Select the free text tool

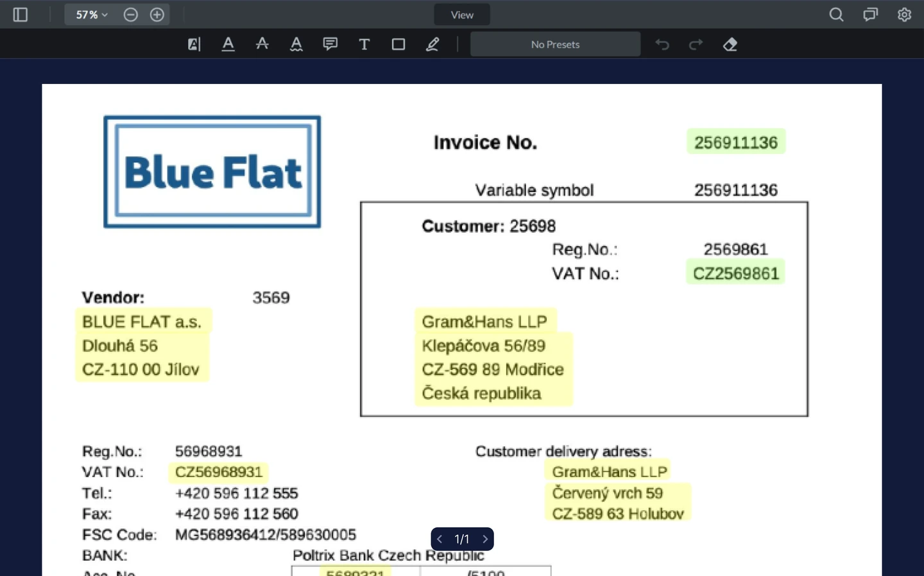364,44
